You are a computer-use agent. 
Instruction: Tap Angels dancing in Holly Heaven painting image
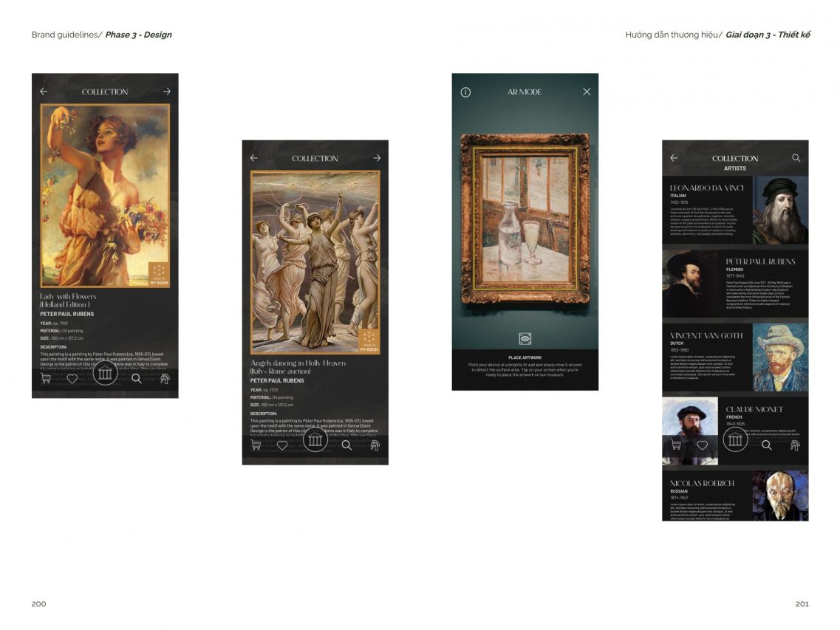tap(315, 262)
